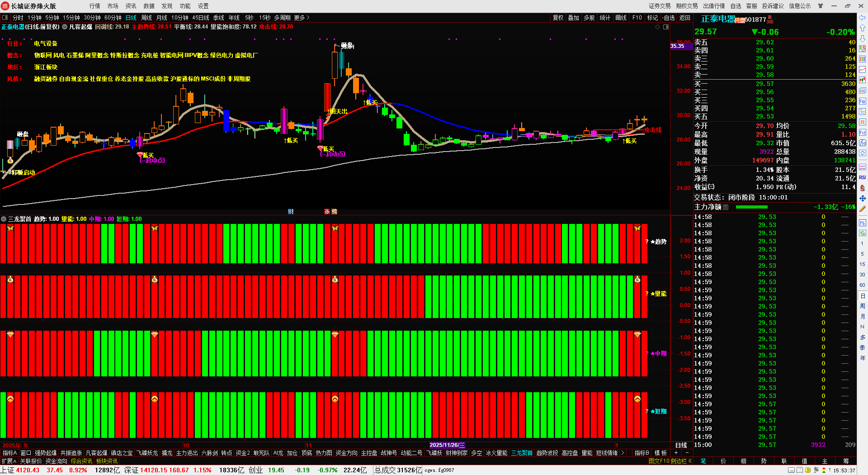Click the message window icon in status bar
The image size is (868, 475).
coord(791,470)
